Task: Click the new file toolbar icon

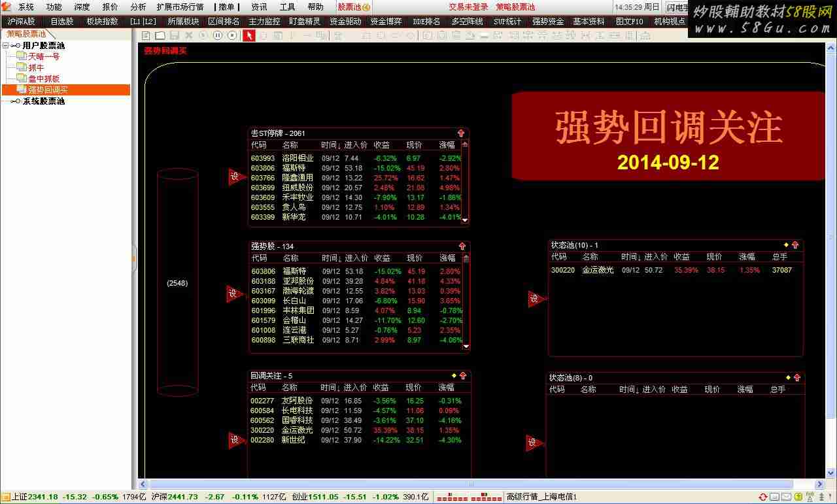Action: point(146,35)
